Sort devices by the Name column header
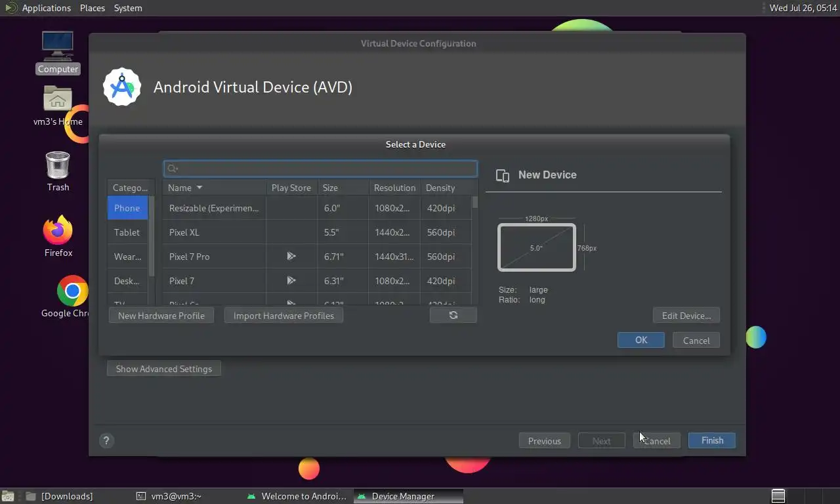 (x=214, y=188)
